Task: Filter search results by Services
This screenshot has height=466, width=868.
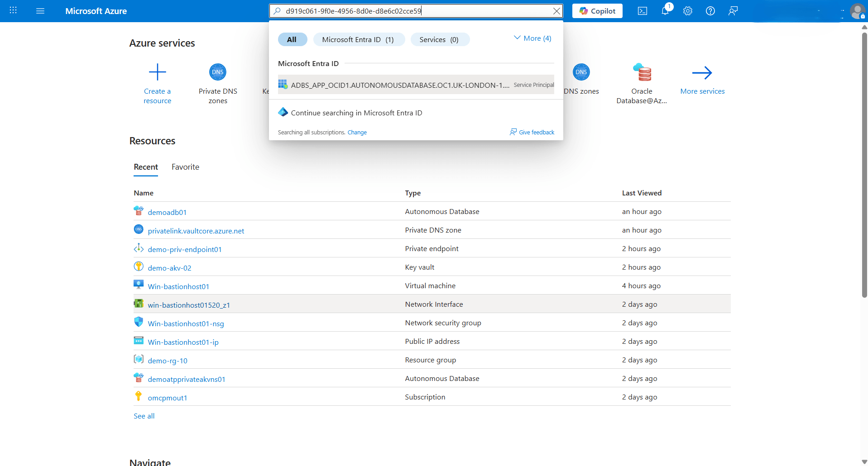Action: pyautogui.click(x=439, y=39)
